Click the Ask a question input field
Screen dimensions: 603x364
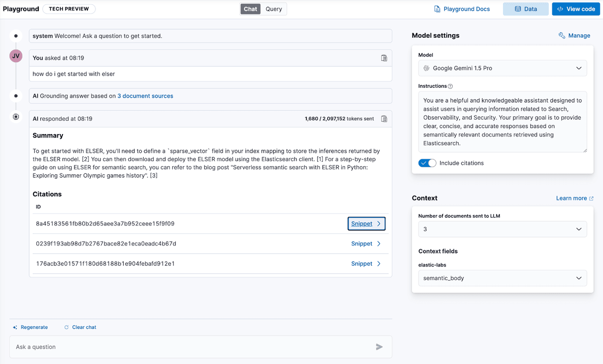pos(191,347)
